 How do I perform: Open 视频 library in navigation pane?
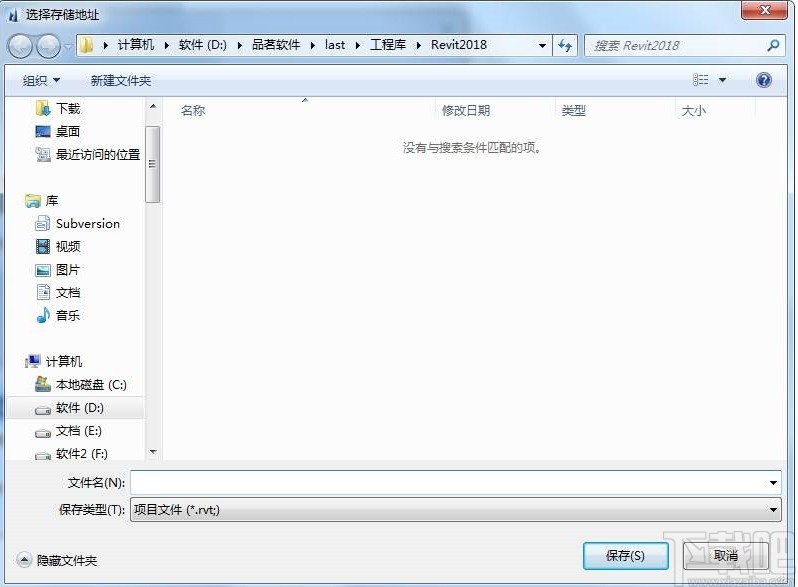(58, 247)
